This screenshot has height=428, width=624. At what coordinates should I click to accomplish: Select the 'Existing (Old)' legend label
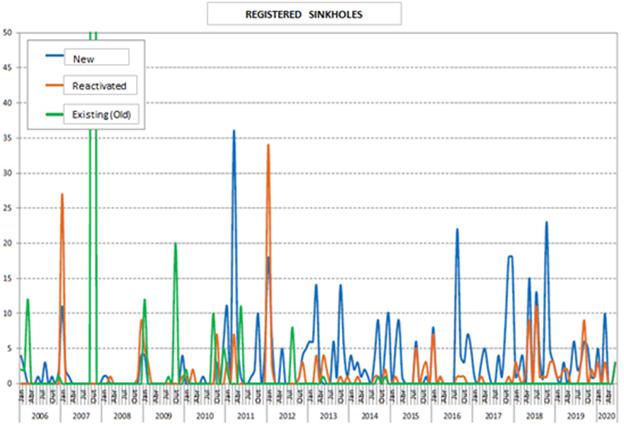101,115
